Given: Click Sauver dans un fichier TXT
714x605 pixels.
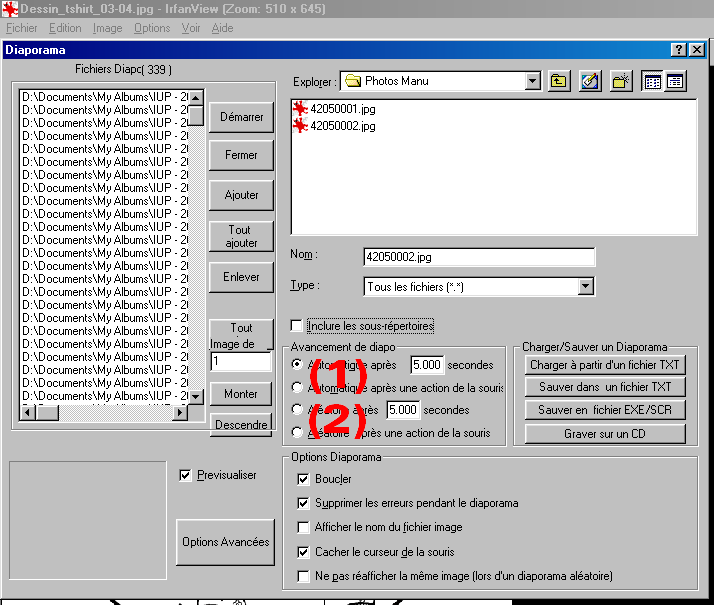Looking at the screenshot, I should (605, 387).
